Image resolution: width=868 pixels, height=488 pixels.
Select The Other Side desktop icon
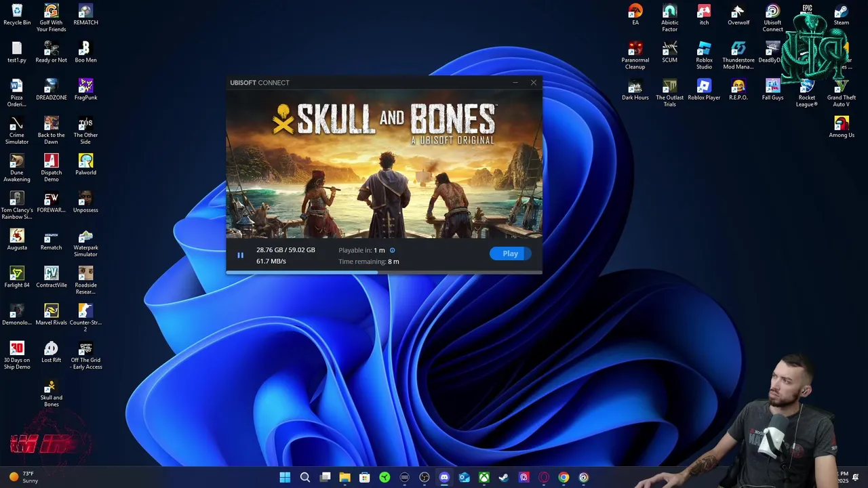click(85, 130)
